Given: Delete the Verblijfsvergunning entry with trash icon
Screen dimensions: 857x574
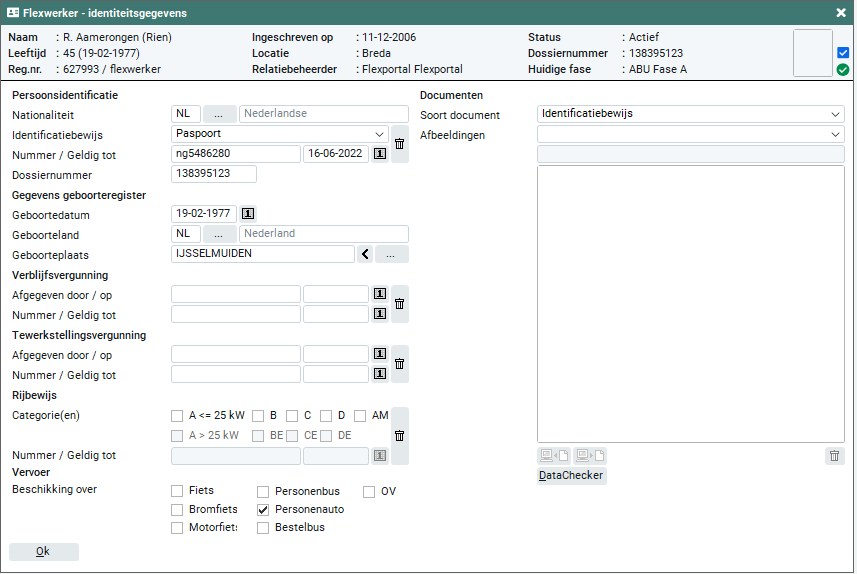Looking at the screenshot, I should 399,304.
